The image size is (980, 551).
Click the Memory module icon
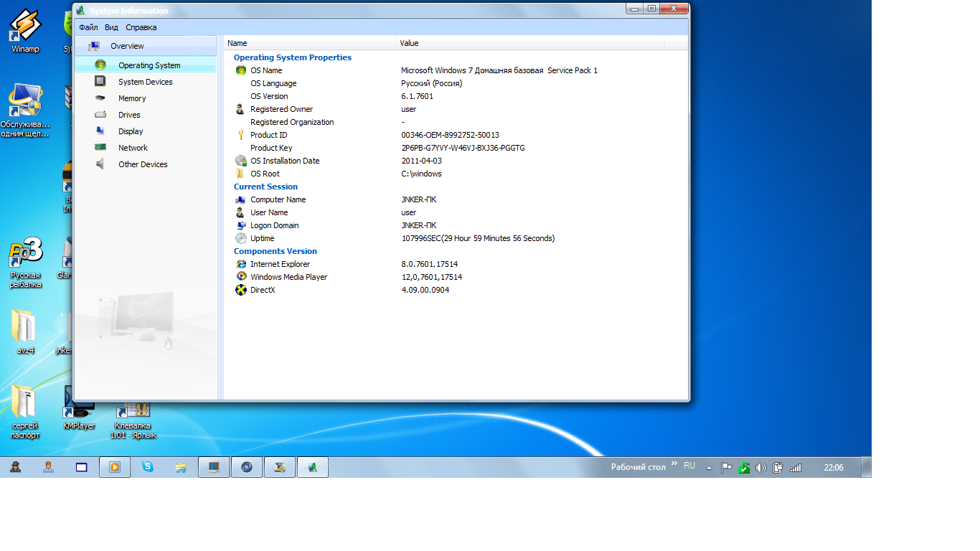point(100,98)
